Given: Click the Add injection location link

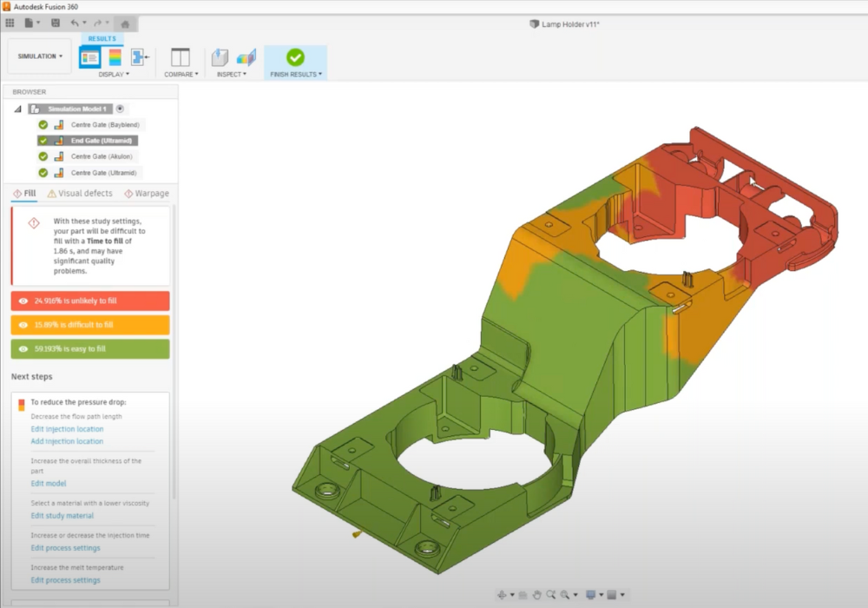Looking at the screenshot, I should click(x=67, y=441).
